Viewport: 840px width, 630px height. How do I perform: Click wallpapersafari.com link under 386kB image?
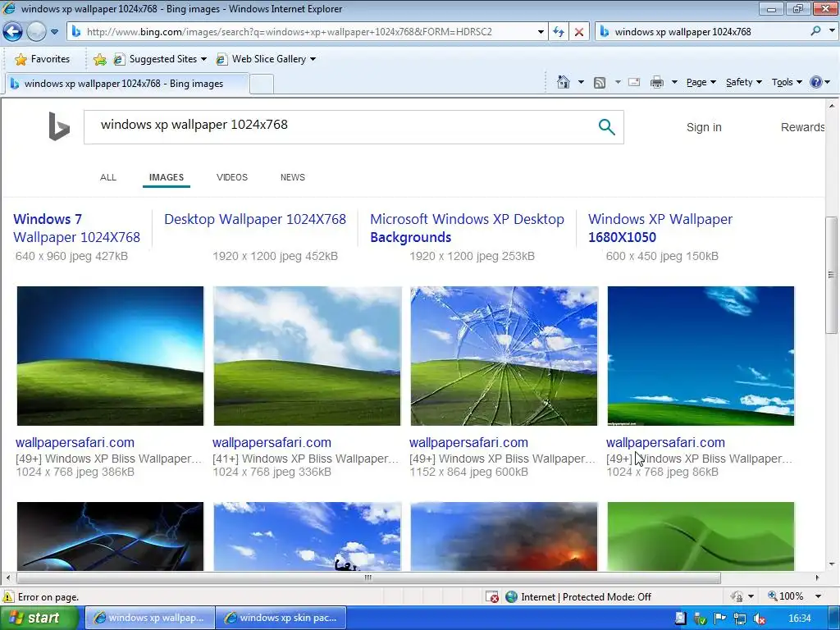tap(75, 442)
